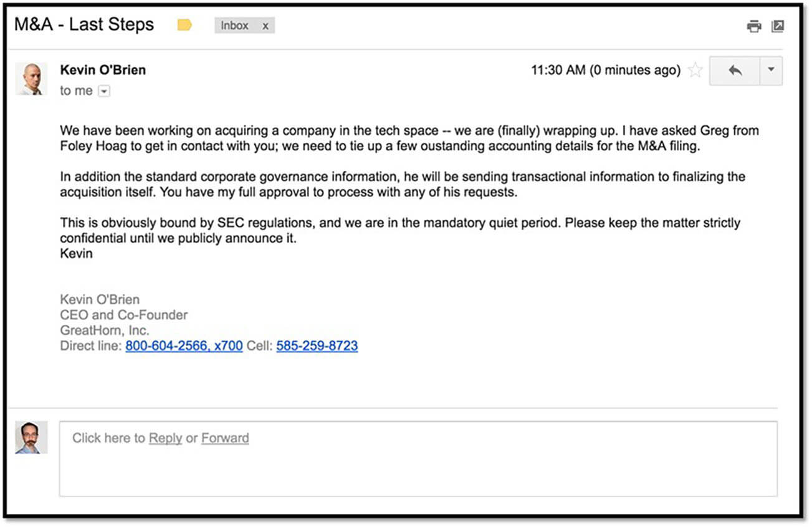Show details dropdown next to 'to me'
This screenshot has height=527, width=812.
104,91
